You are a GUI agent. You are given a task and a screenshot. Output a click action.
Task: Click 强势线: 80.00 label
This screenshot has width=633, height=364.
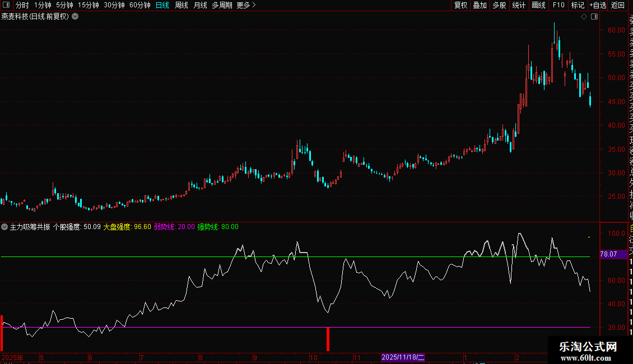(x=218, y=227)
